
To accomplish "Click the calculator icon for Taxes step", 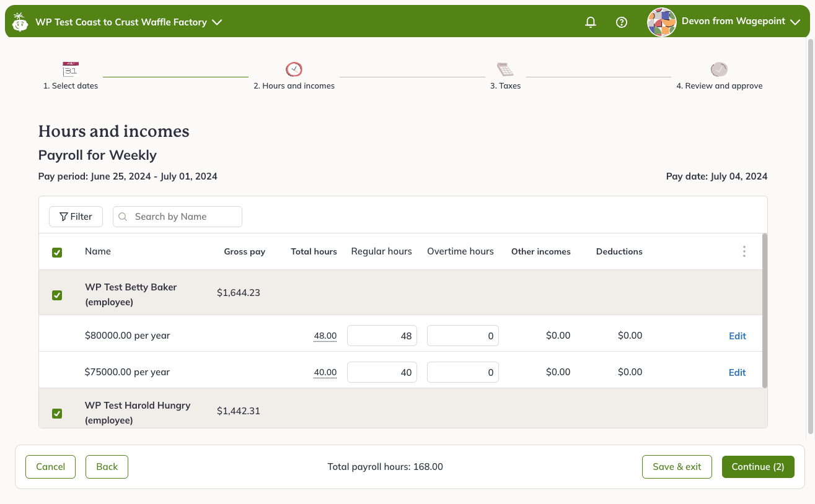I will [505, 69].
